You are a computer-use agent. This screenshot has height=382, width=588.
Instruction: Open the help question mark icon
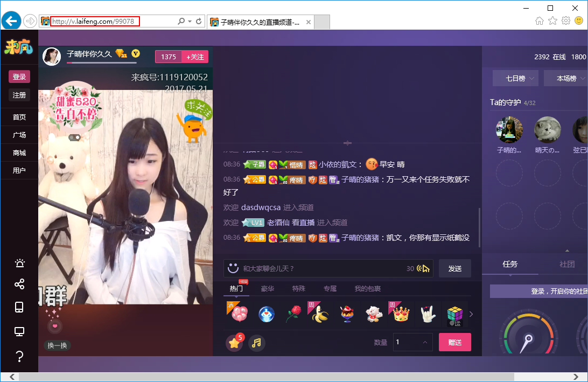19,356
